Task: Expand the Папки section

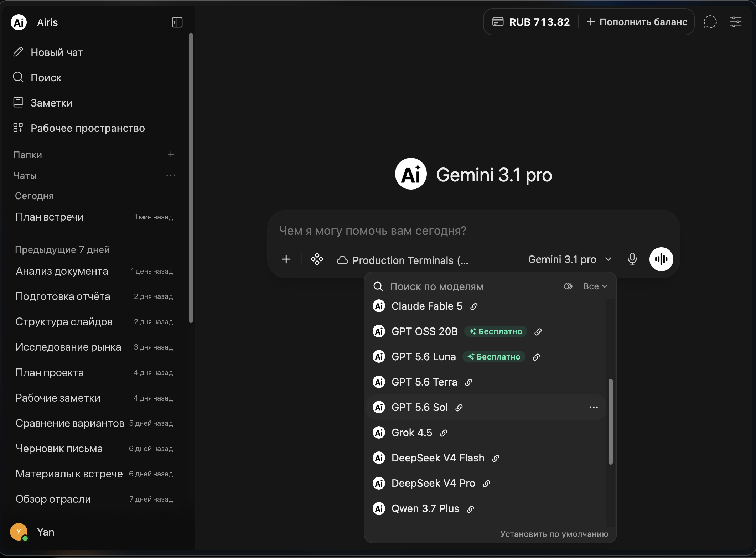Action: click(27, 155)
